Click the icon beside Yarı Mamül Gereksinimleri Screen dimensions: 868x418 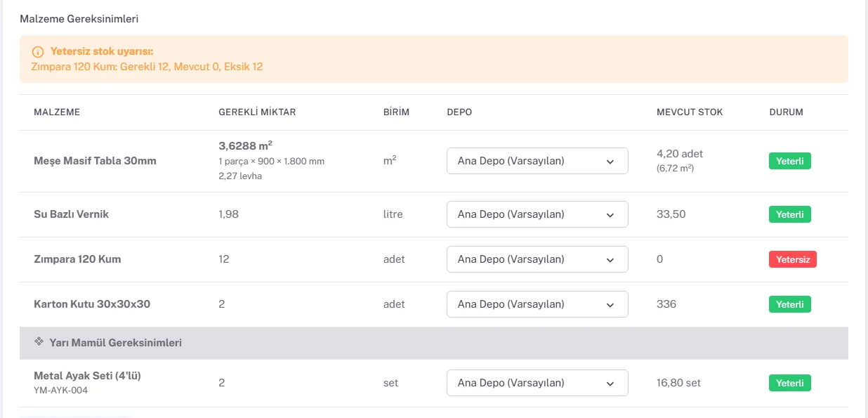pyautogui.click(x=39, y=342)
